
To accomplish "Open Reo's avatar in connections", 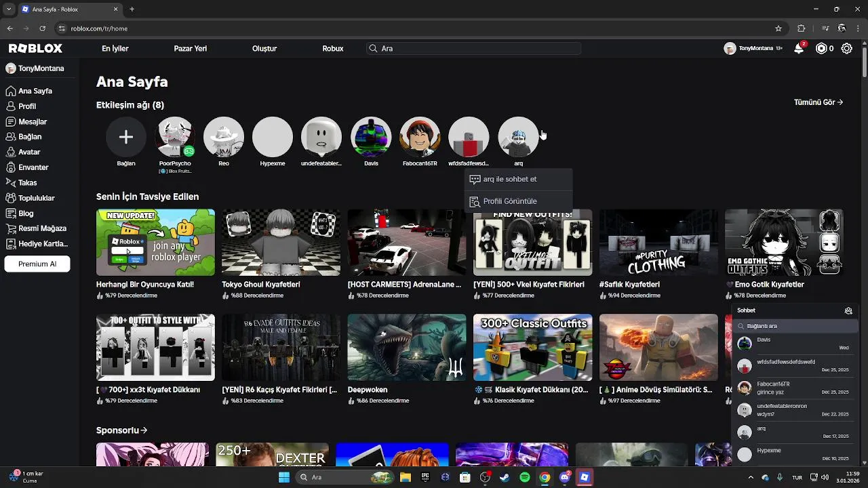I will click(224, 137).
